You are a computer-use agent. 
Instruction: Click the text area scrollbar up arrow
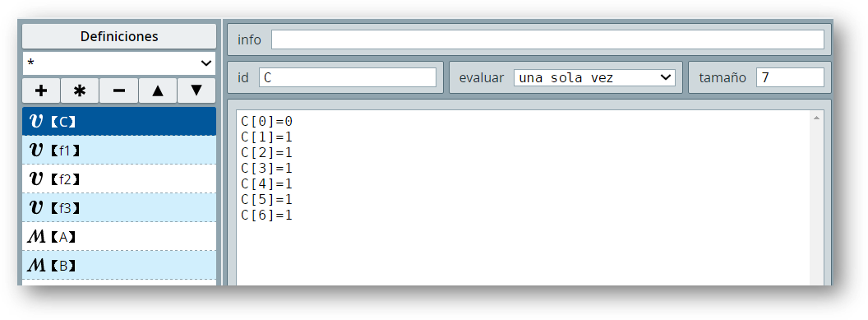click(x=816, y=118)
